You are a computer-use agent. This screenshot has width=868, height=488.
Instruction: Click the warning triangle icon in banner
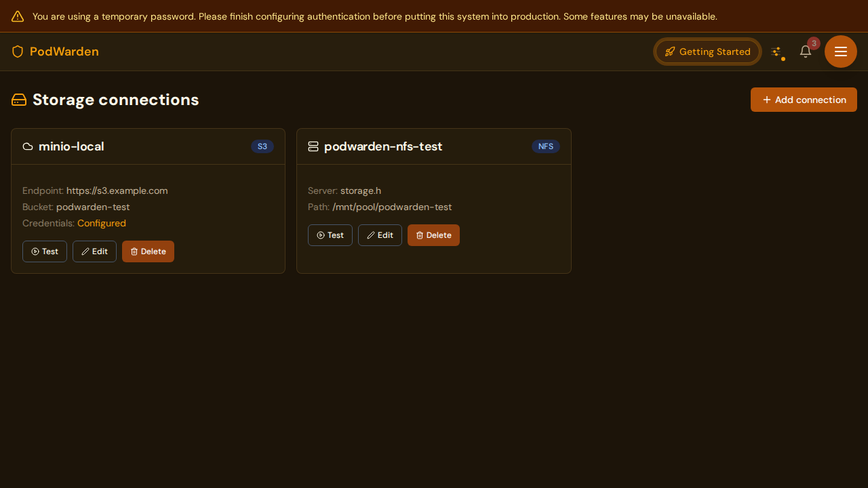tap(18, 16)
